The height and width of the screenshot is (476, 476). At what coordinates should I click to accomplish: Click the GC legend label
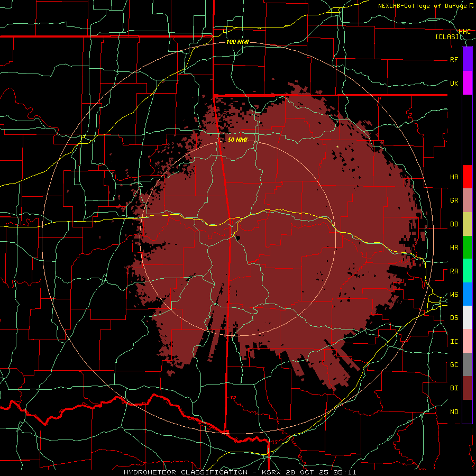[x=454, y=365]
